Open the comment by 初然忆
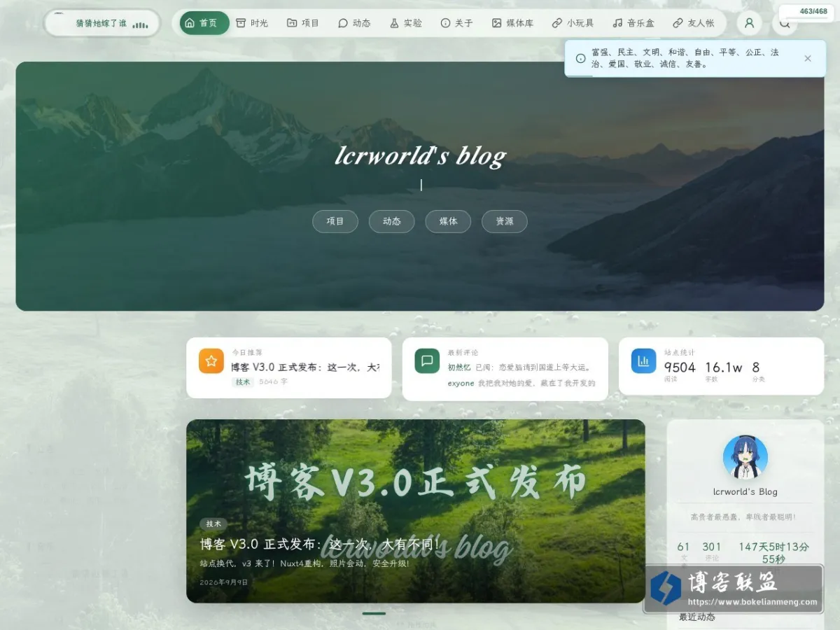 click(x=521, y=367)
